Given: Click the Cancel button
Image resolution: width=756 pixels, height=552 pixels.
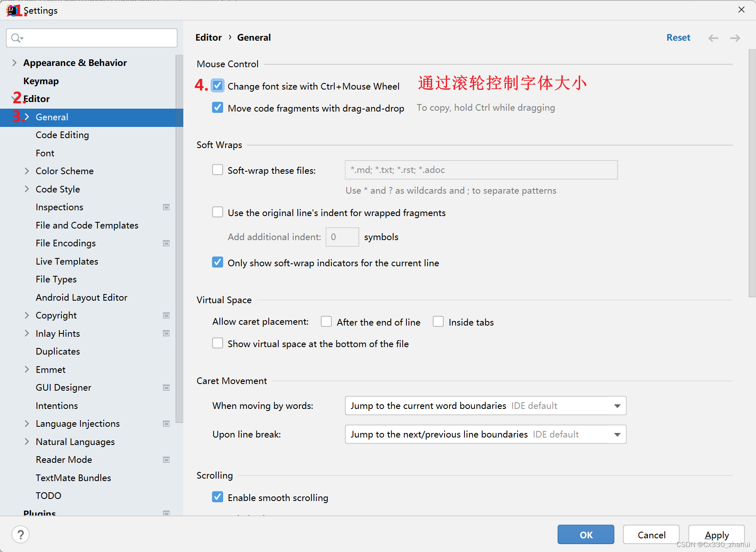Looking at the screenshot, I should click(x=651, y=534).
